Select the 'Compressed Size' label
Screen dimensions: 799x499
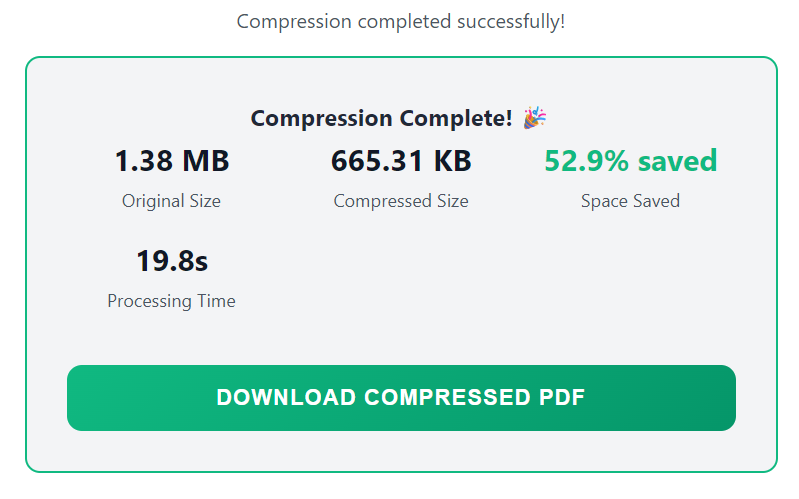(401, 201)
